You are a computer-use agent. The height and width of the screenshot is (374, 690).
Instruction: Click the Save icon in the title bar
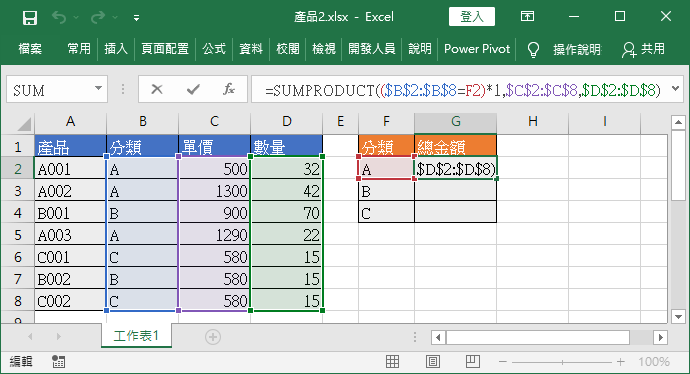[29, 18]
